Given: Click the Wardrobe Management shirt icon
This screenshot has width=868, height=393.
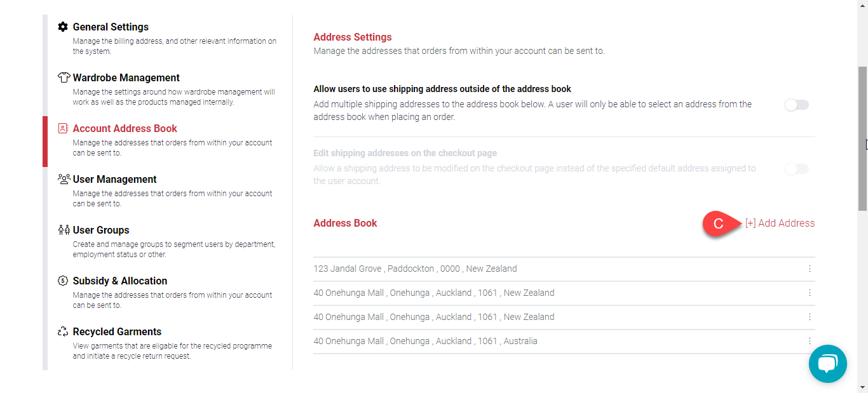Looking at the screenshot, I should (63, 78).
